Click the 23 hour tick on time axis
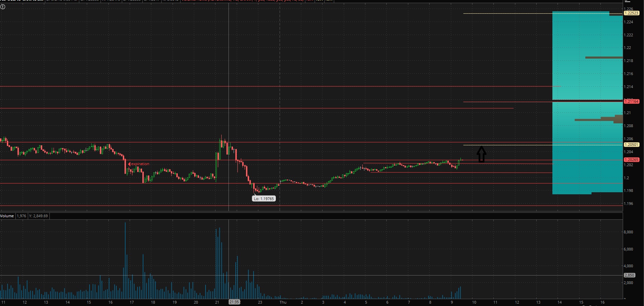This screenshot has height=306, width=644. click(x=260, y=302)
